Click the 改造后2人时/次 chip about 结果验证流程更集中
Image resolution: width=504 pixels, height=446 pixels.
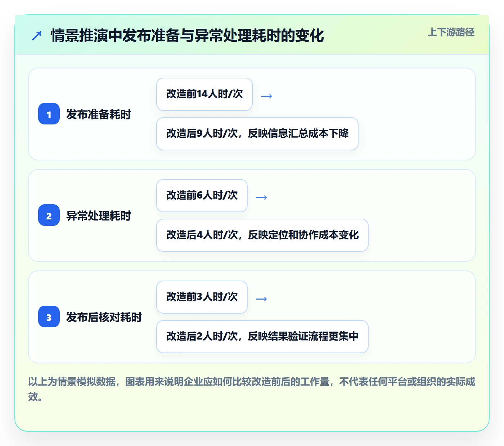(x=262, y=337)
